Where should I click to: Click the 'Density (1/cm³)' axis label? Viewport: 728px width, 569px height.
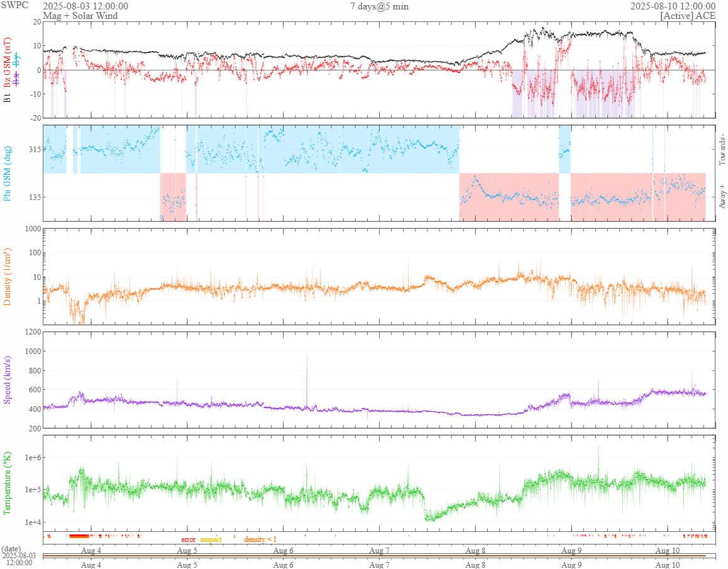pyautogui.click(x=7, y=277)
